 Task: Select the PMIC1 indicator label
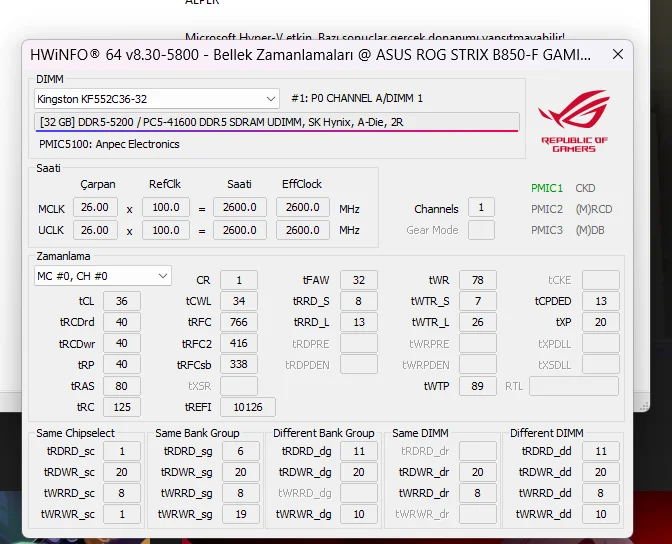(x=546, y=188)
